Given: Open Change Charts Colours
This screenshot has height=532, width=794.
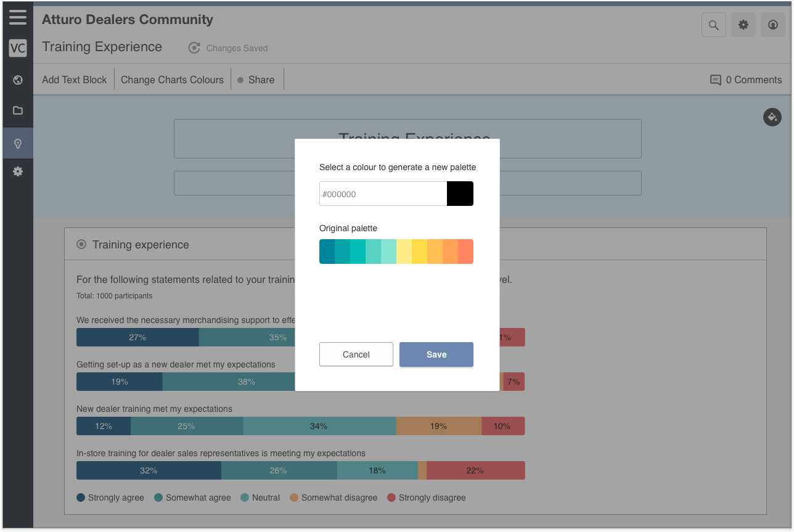Looking at the screenshot, I should 172,80.
